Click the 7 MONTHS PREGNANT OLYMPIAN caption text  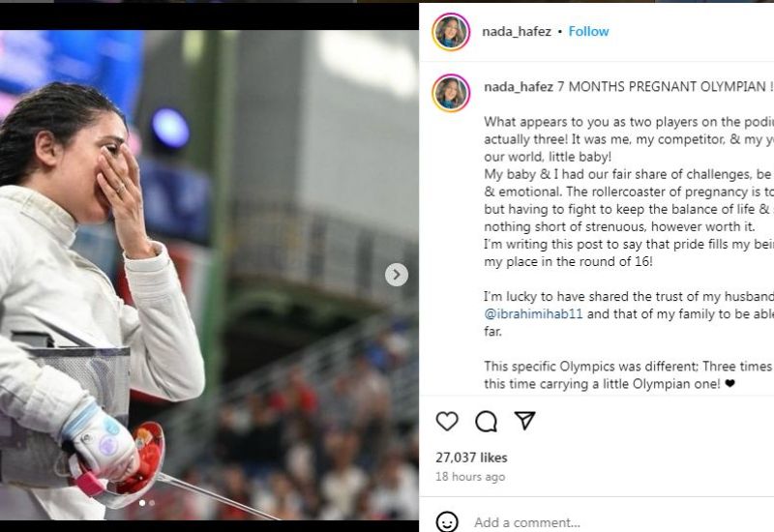(x=665, y=87)
